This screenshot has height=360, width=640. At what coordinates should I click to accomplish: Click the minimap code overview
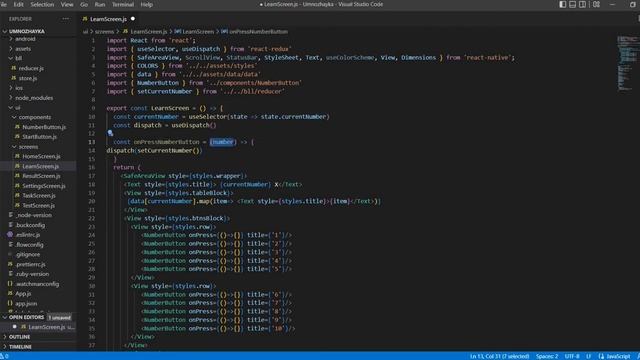pyautogui.click(x=627, y=63)
